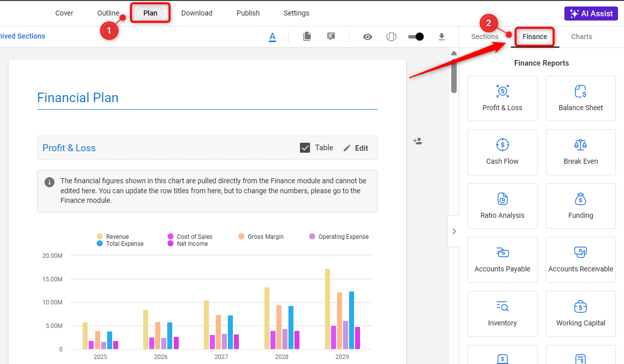Select the Finance panel tab
This screenshot has height=364, width=624.
535,37
